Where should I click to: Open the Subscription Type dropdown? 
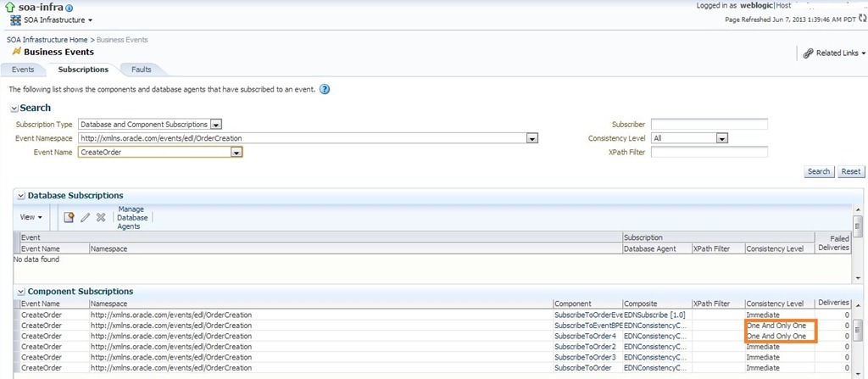click(x=215, y=125)
